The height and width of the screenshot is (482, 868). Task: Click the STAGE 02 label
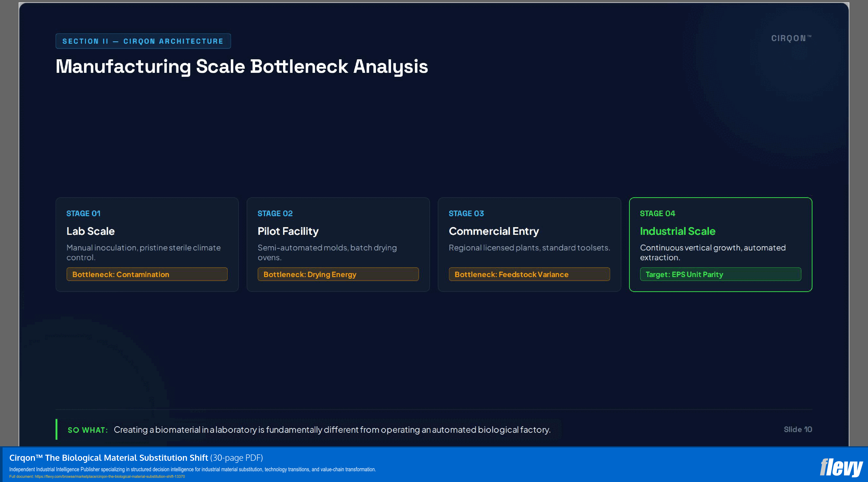pyautogui.click(x=275, y=213)
